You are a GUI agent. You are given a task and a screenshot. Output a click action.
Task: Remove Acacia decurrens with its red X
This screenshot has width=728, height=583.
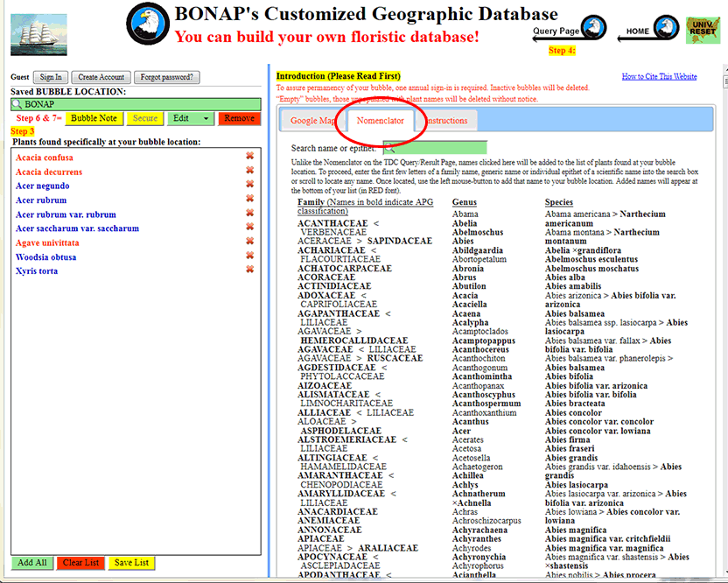click(x=249, y=171)
